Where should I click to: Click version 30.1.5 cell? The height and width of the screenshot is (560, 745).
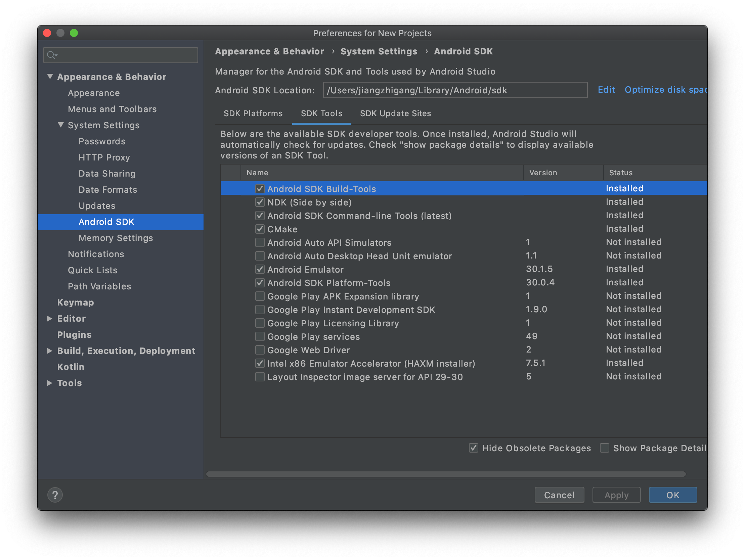[539, 269]
